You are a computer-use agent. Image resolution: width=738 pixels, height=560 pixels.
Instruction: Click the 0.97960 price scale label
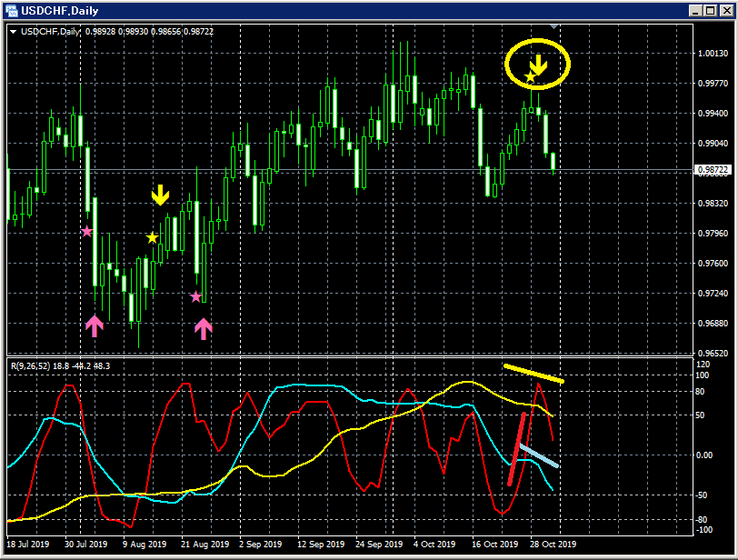[x=713, y=234]
